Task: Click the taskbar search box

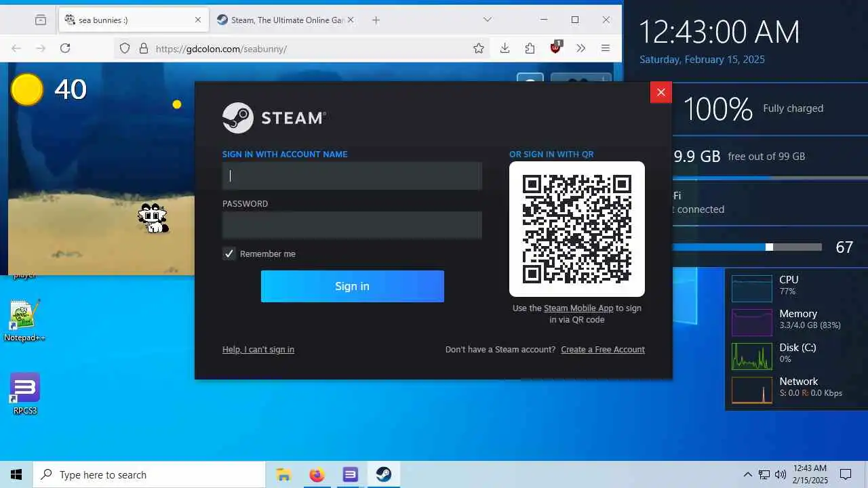Action: 149,474
